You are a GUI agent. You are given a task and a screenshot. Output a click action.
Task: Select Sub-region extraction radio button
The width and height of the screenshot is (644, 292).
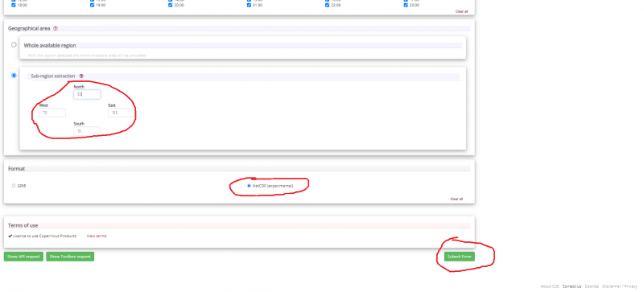click(14, 76)
